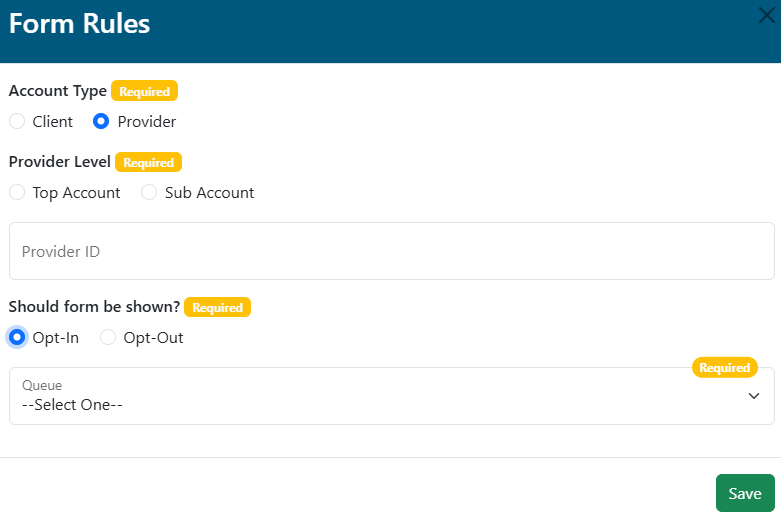The width and height of the screenshot is (781, 525).
Task: Choose Provider as the account type
Action: coord(101,122)
